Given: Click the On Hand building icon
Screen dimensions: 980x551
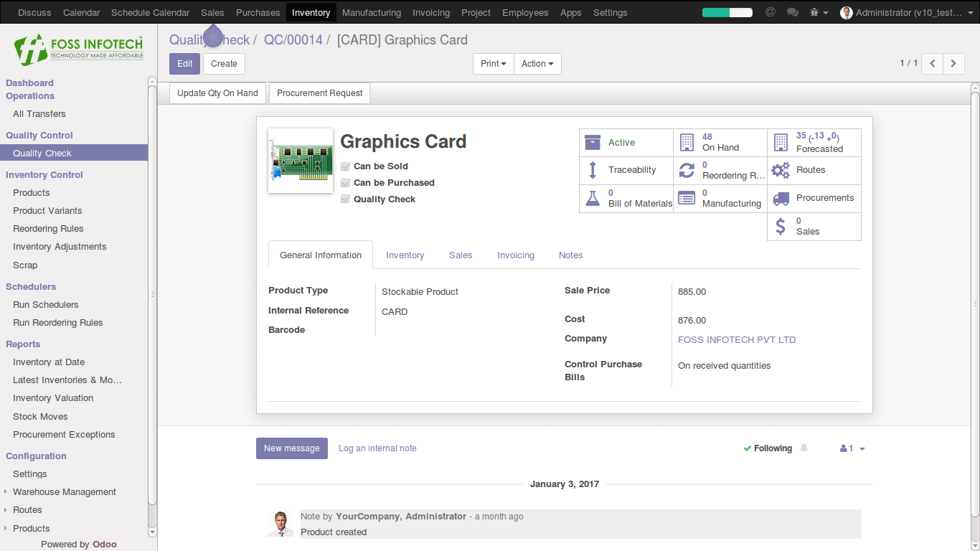Looking at the screenshot, I should click(687, 142).
